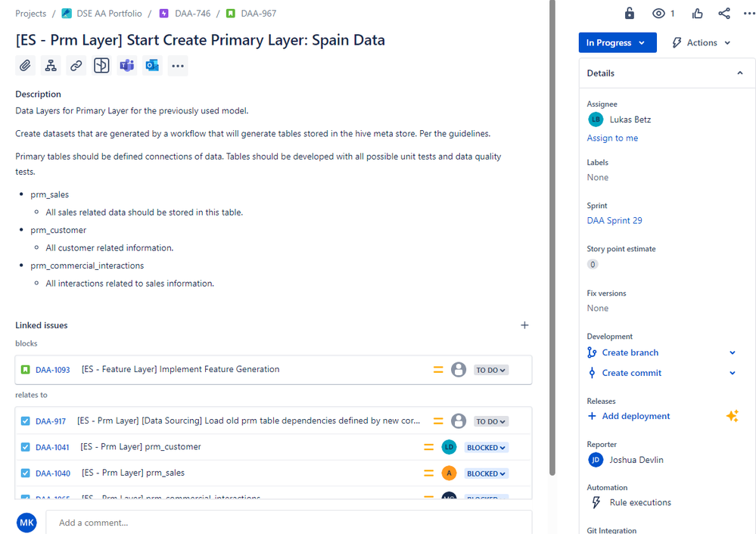
Task: Click the DAA-917 task checkbox icon
Action: [x=26, y=421]
